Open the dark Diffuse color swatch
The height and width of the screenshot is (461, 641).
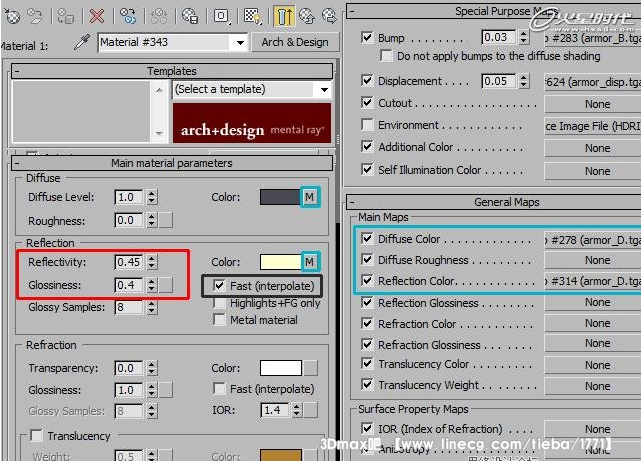coord(280,197)
